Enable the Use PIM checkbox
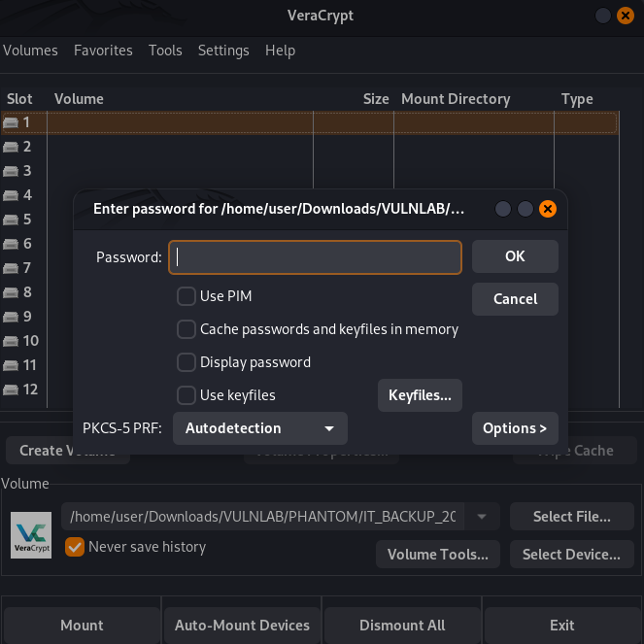Viewport: 644px width, 644px height. coord(186,296)
